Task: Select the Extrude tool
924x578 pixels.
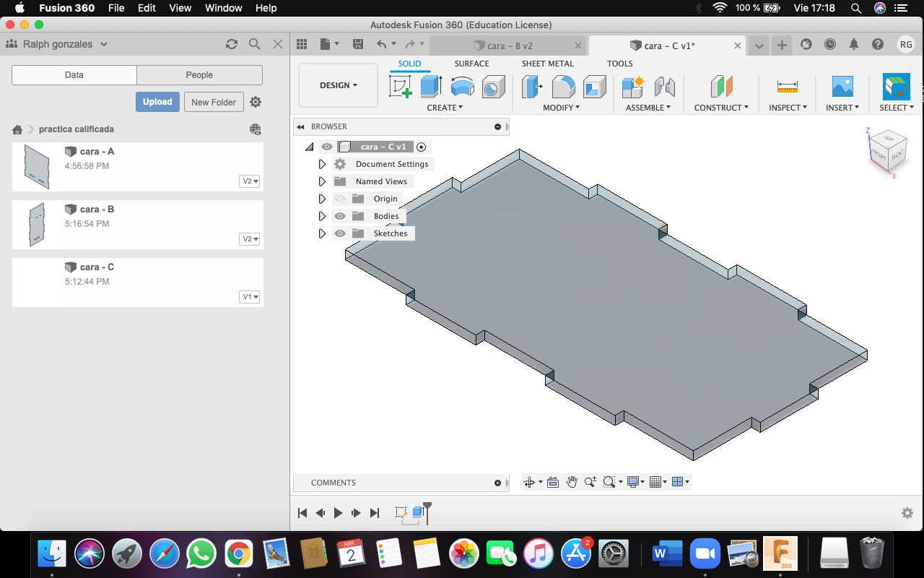Action: tap(431, 87)
